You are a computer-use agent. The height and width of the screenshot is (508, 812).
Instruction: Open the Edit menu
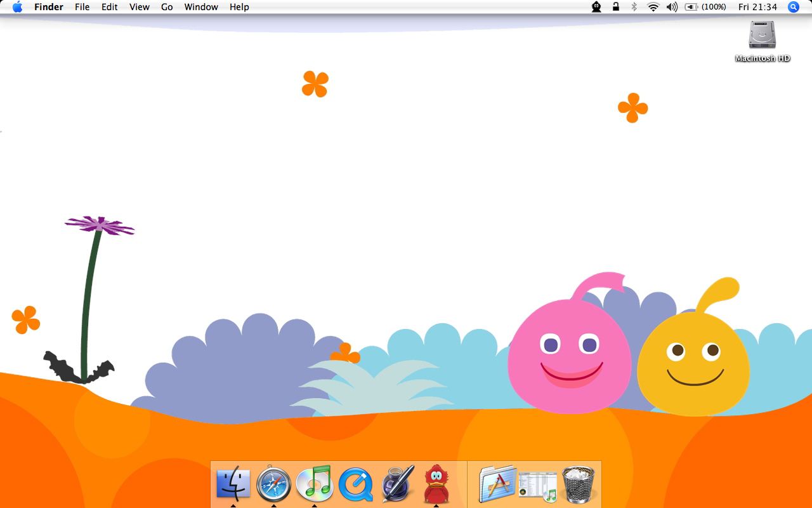(110, 7)
